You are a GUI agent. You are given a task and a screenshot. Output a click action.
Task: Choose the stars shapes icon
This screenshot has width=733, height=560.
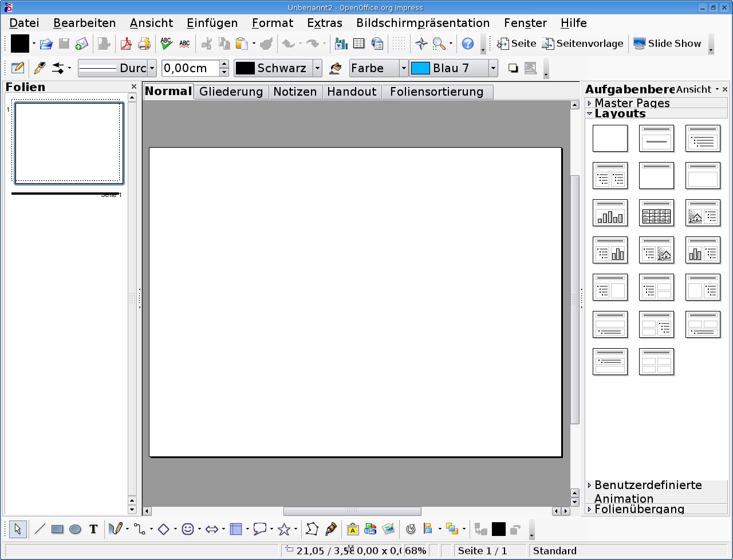tap(284, 530)
